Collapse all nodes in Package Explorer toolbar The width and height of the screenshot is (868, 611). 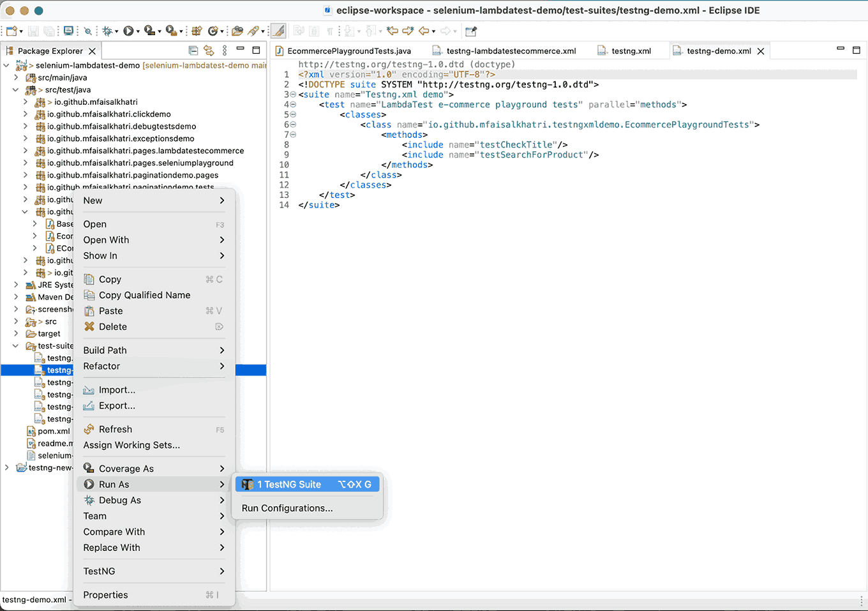[x=193, y=50]
